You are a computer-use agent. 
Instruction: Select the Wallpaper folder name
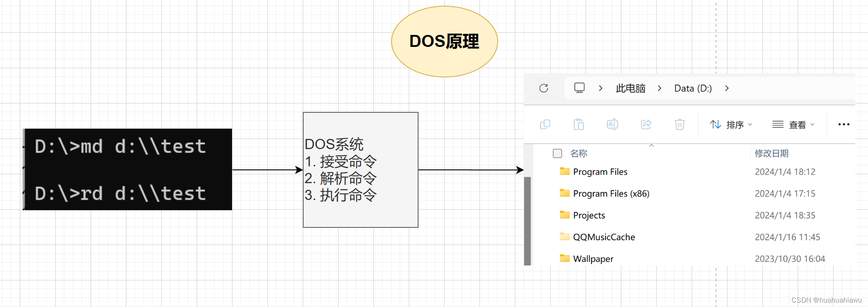593,258
